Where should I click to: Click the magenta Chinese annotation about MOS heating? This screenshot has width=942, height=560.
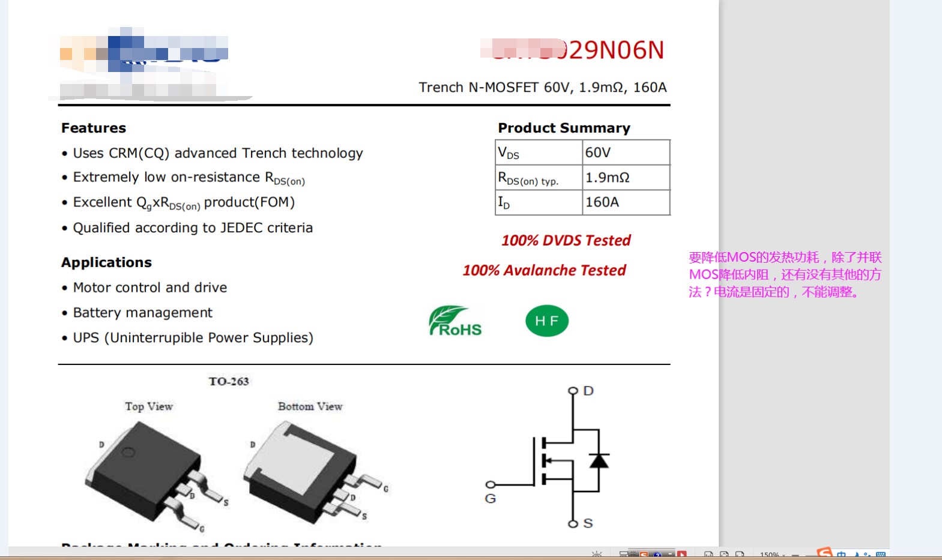785,275
